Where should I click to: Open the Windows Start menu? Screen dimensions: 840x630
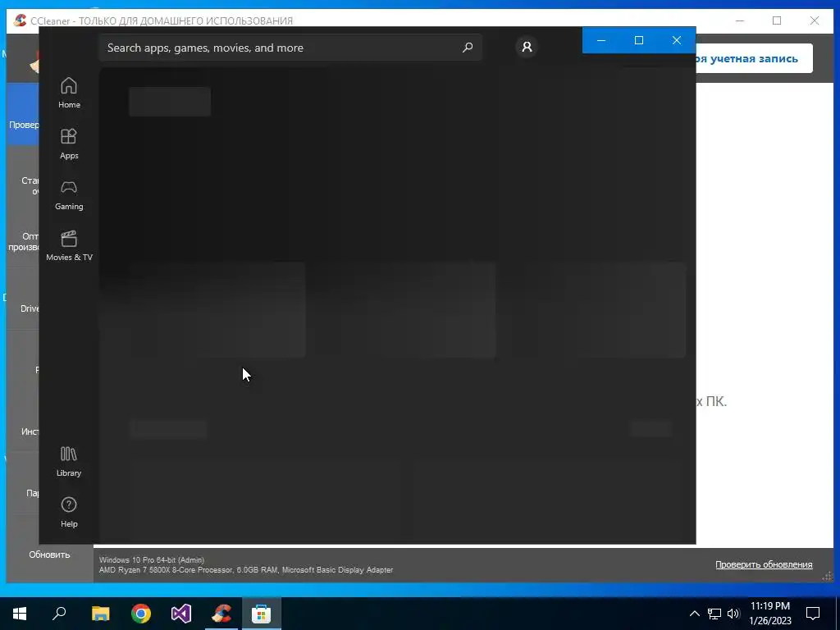point(20,614)
